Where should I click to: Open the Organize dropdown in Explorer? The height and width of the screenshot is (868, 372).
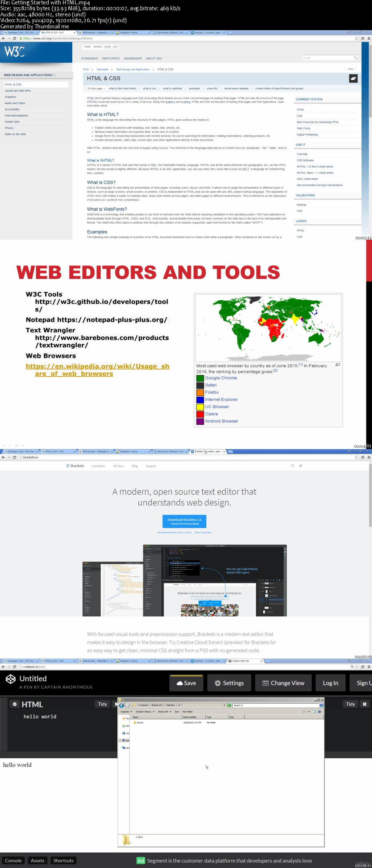click(126, 712)
